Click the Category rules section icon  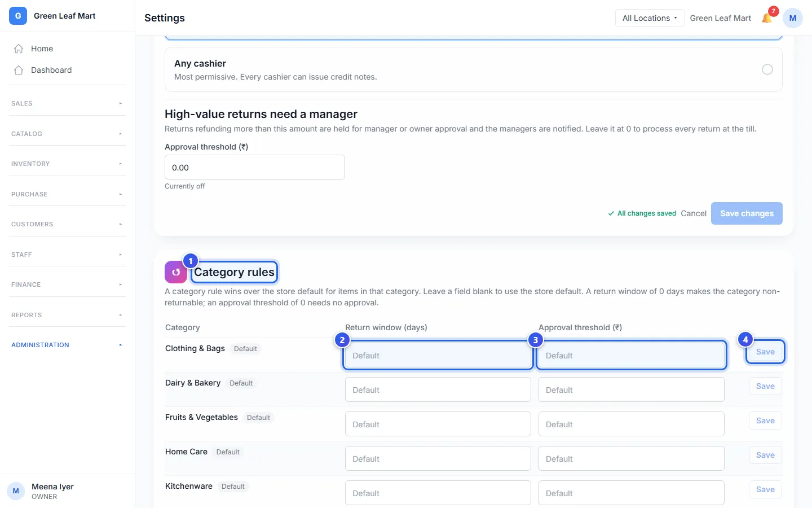(x=176, y=272)
